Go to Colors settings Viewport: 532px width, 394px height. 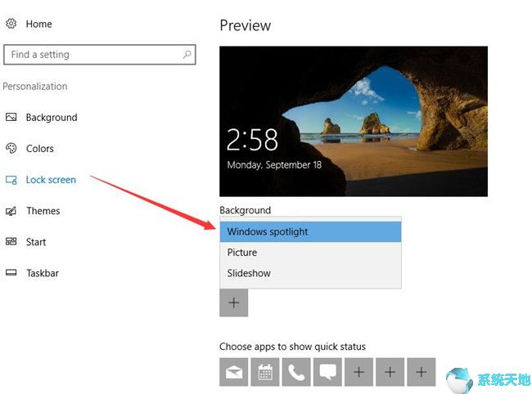click(x=40, y=149)
